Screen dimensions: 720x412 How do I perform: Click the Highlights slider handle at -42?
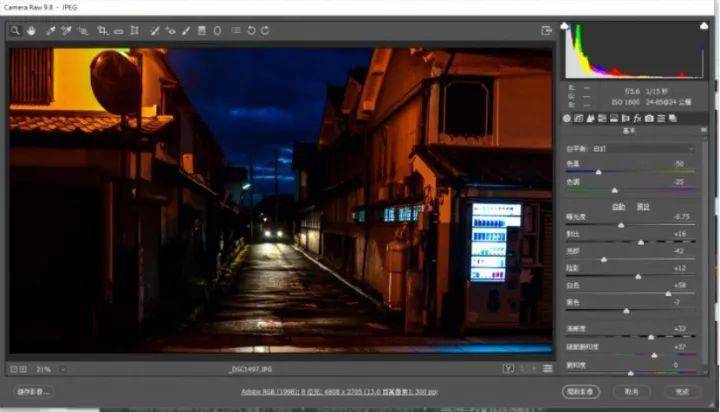pos(604,260)
